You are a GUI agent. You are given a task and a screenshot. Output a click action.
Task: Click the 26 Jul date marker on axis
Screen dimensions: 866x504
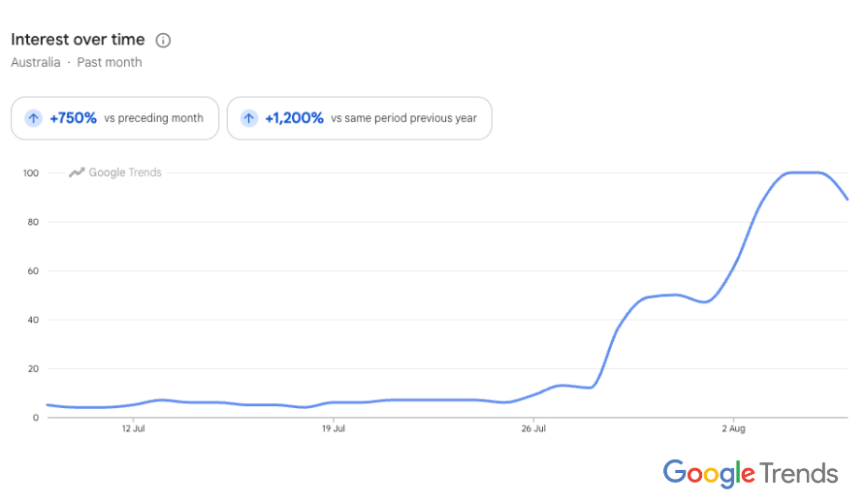coord(533,429)
